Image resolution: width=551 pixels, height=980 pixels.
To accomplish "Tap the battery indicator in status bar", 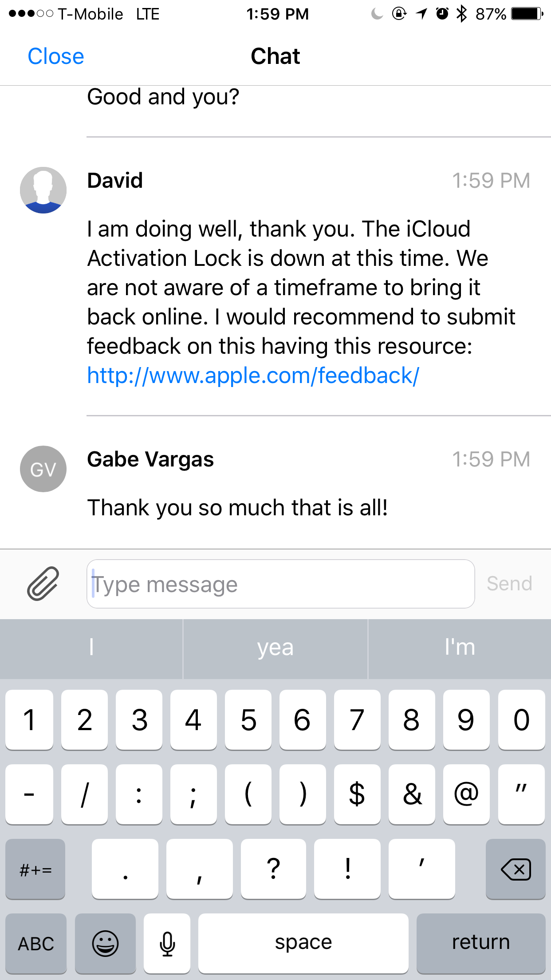I will [x=527, y=14].
